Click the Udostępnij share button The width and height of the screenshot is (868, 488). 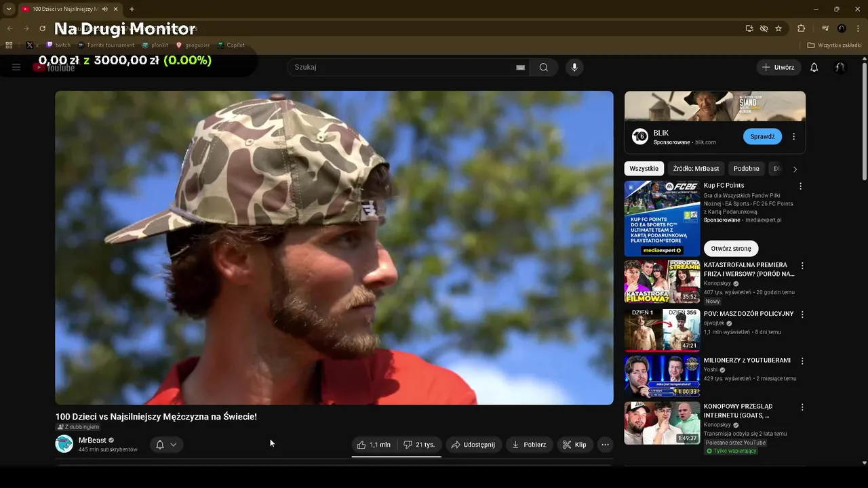point(473,445)
